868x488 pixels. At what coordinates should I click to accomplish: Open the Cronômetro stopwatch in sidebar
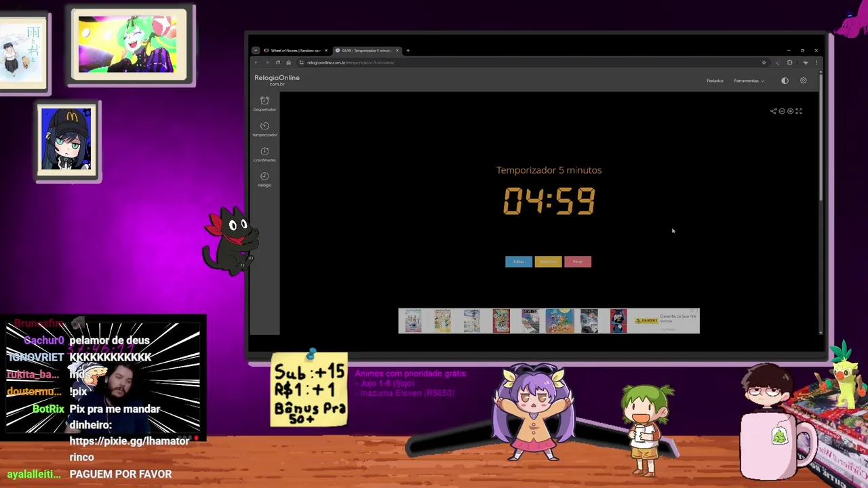[x=264, y=154]
